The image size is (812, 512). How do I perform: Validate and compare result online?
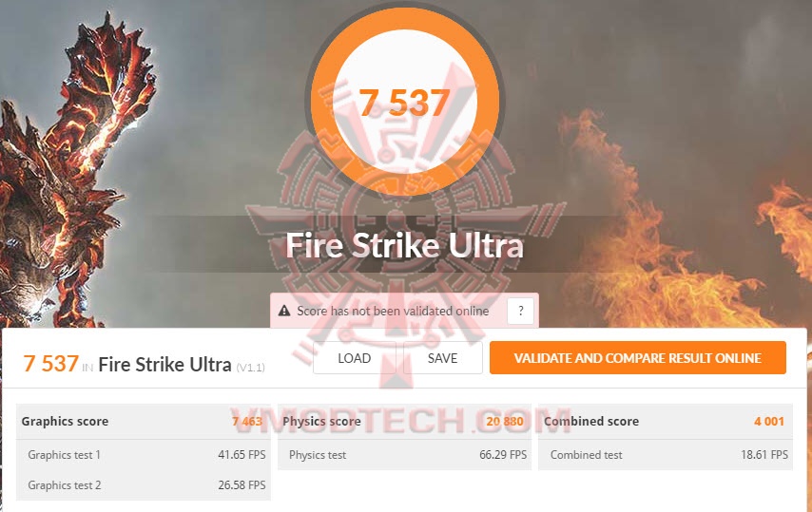point(637,358)
